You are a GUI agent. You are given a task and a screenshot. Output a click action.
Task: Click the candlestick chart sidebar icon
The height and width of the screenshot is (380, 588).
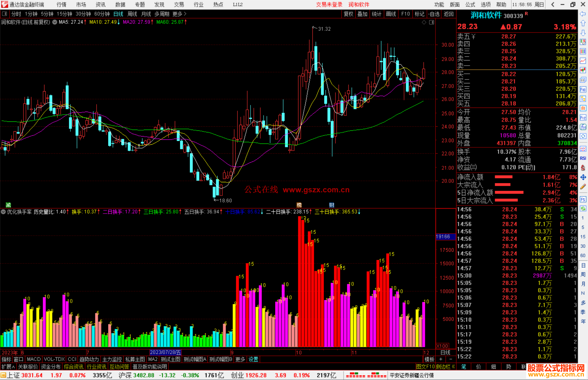[583, 70]
